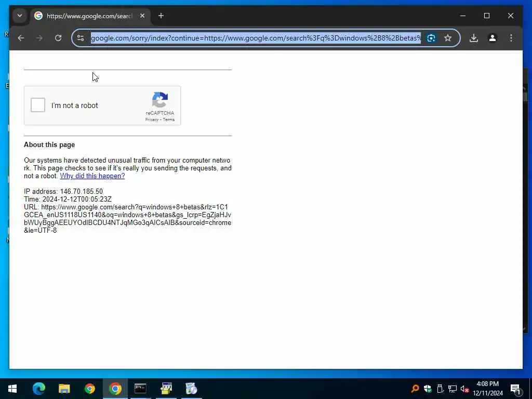
Task: Open the notification center icon
Action: pyautogui.click(x=516, y=389)
